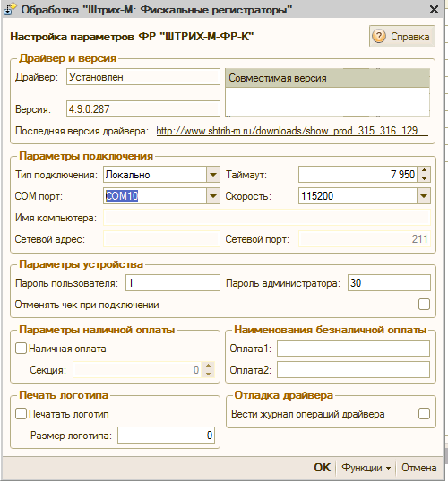Click the Пароль пользователя field
This screenshot has width=448, height=483.
173,283
